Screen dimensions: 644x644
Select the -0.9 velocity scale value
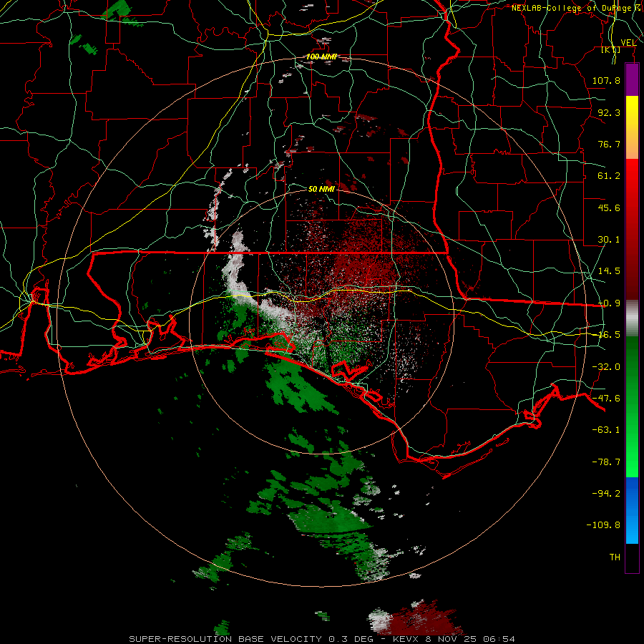[x=609, y=303]
